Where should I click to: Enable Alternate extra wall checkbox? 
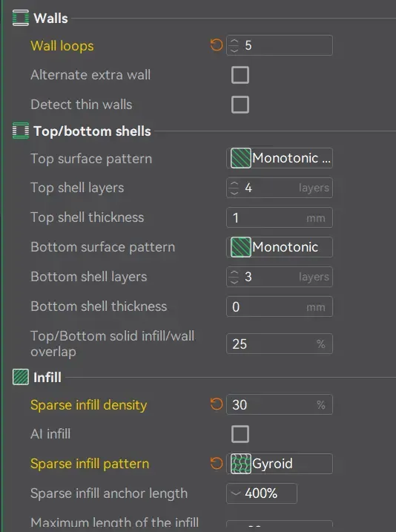[x=240, y=75]
